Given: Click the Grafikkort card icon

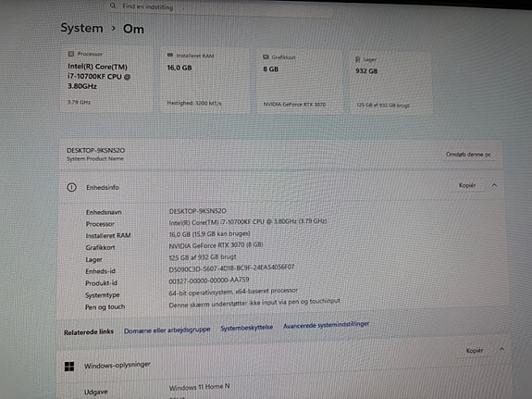Looking at the screenshot, I should 266,56.
